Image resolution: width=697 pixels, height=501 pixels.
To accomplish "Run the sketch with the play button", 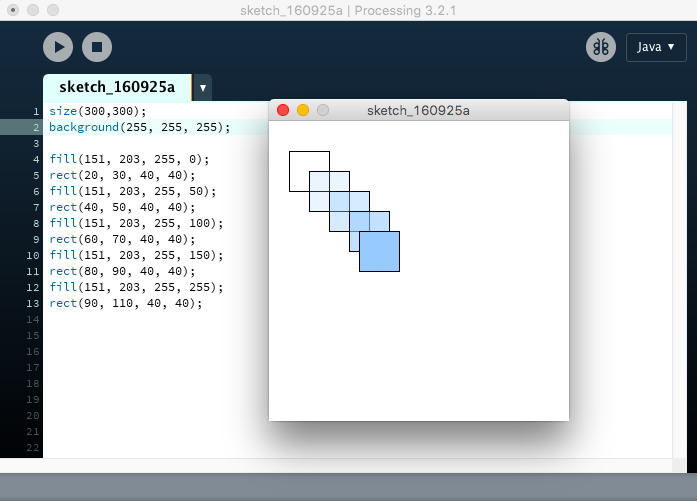I will click(58, 47).
